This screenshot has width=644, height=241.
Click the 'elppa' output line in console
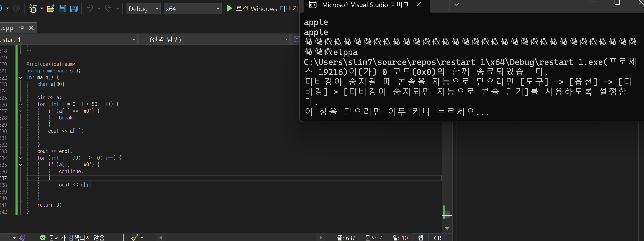pyautogui.click(x=345, y=52)
